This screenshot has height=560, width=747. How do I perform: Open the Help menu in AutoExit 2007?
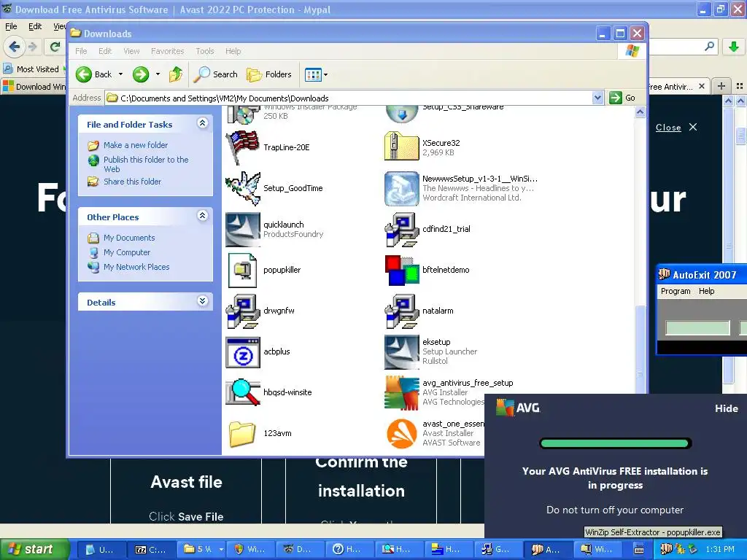[x=706, y=291]
